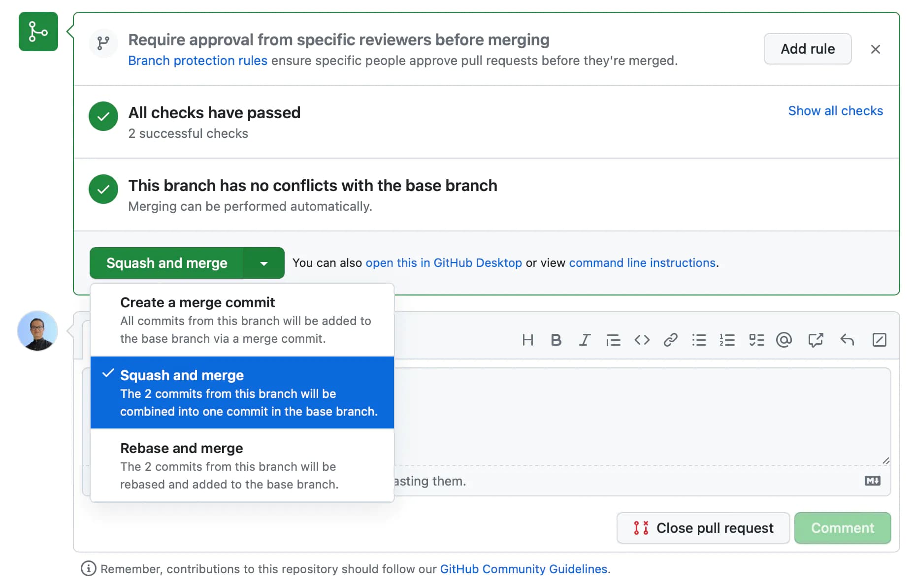Expand the merge options dropdown arrow
The width and height of the screenshot is (914, 588).
point(264,262)
